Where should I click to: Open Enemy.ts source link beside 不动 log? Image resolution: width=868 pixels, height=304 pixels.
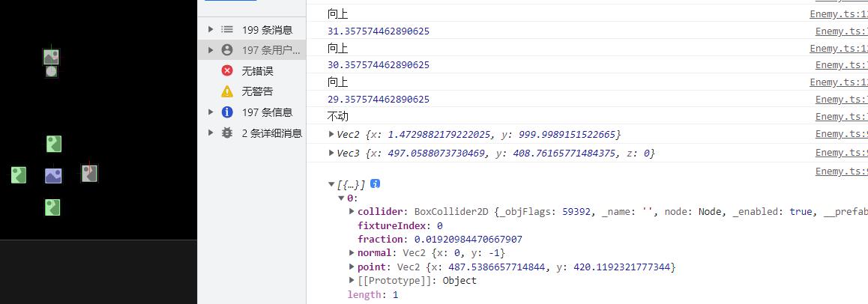[841, 117]
